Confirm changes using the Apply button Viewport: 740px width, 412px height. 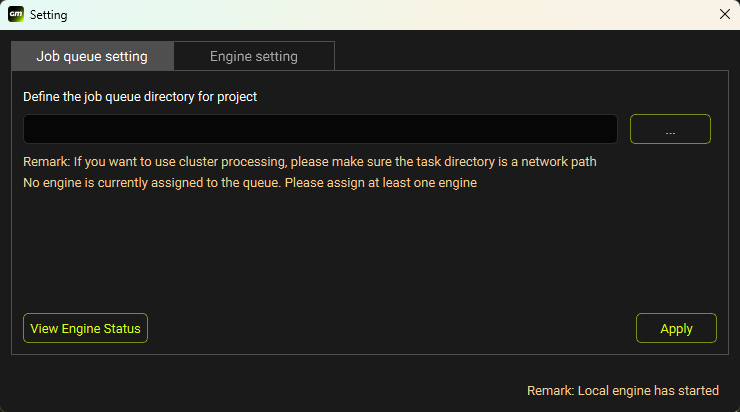676,328
